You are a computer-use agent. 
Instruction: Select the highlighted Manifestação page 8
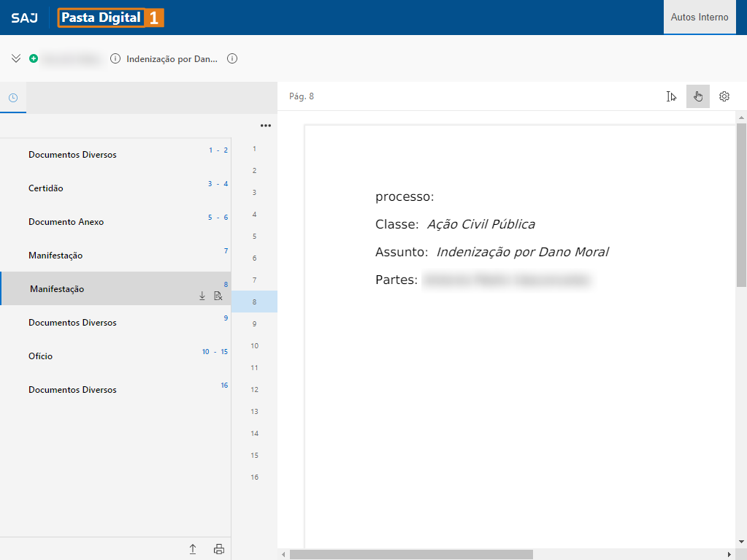coord(115,288)
